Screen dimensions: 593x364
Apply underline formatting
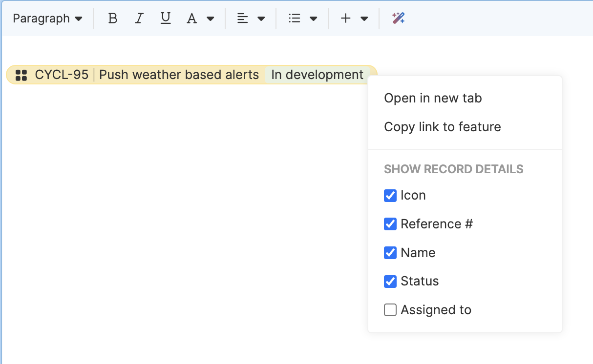166,19
